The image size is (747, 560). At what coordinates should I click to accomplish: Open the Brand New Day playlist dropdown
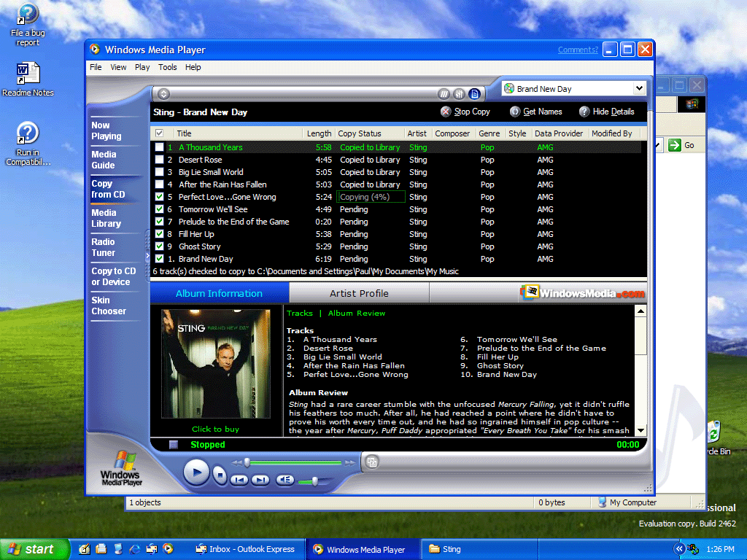[x=639, y=88]
